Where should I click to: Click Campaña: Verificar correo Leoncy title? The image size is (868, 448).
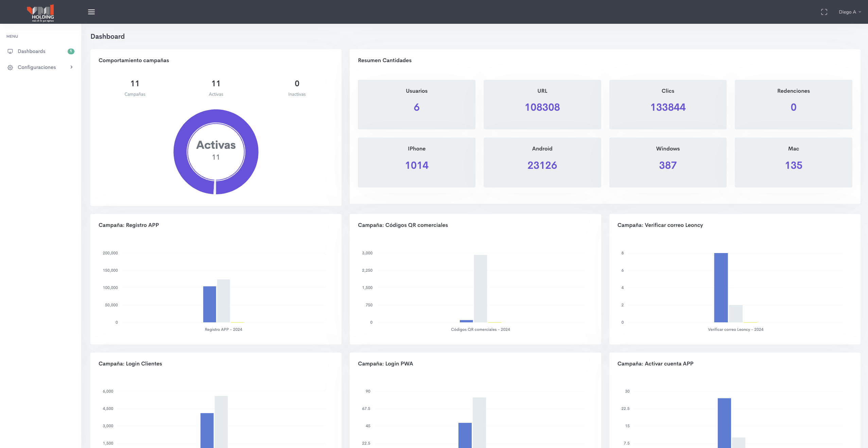[660, 225]
